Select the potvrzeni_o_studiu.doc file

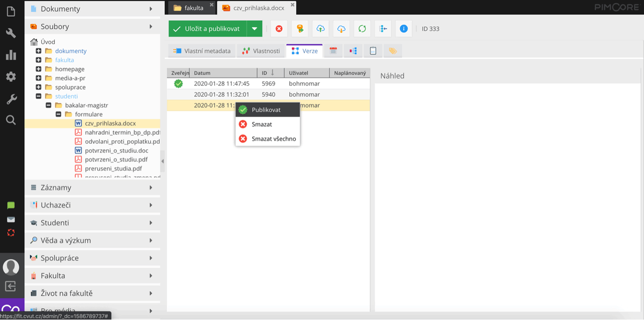116,151
